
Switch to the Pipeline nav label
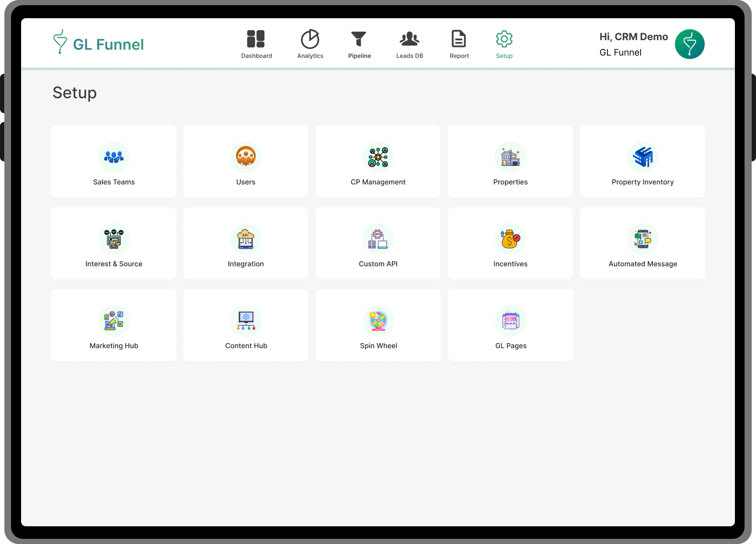click(x=359, y=56)
